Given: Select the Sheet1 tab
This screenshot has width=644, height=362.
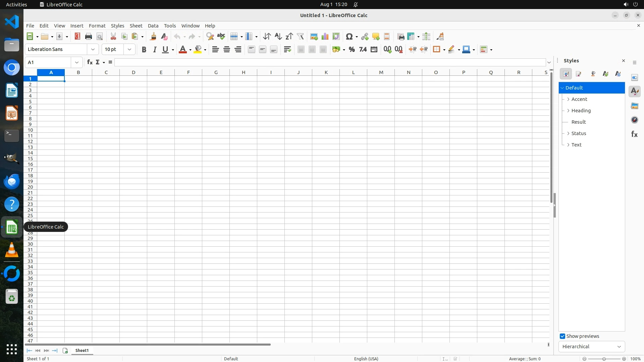Looking at the screenshot, I should (82, 351).
